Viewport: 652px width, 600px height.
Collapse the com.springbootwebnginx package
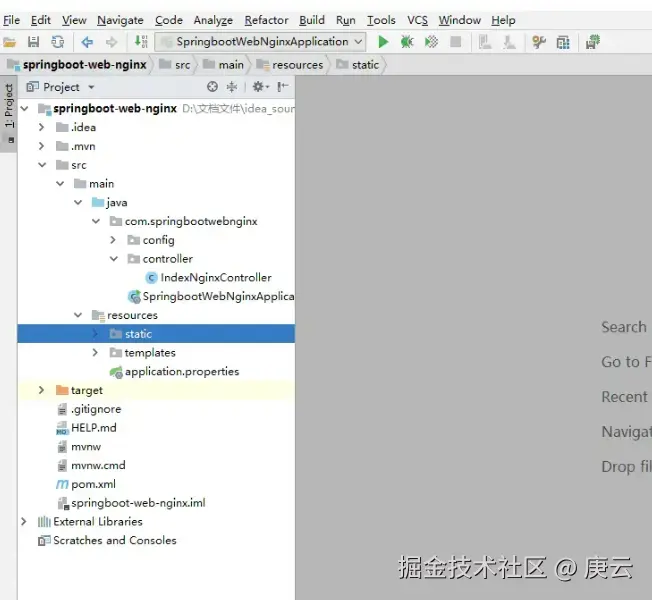tap(96, 221)
